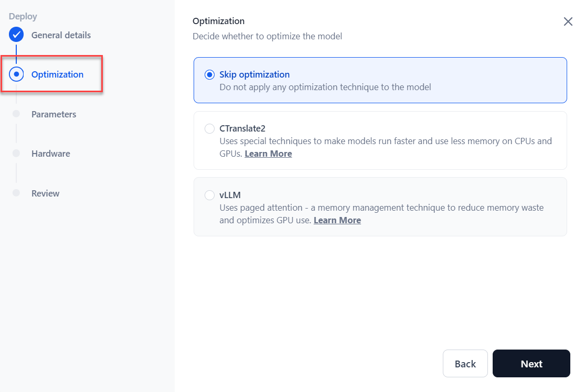Screen dimensions: 585x392
Task: Open the Optimization step label
Action: point(57,74)
